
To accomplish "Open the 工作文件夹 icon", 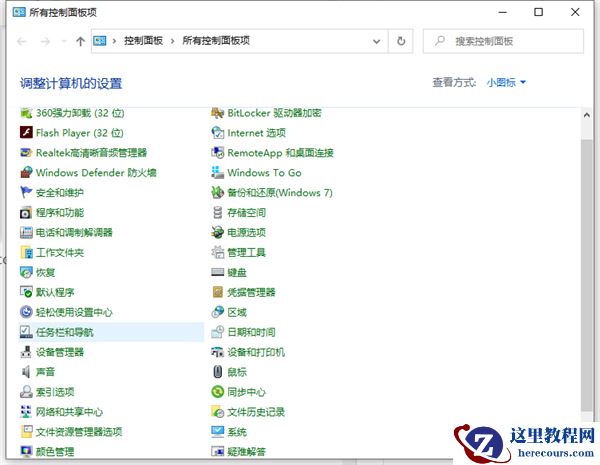I will click(26, 252).
